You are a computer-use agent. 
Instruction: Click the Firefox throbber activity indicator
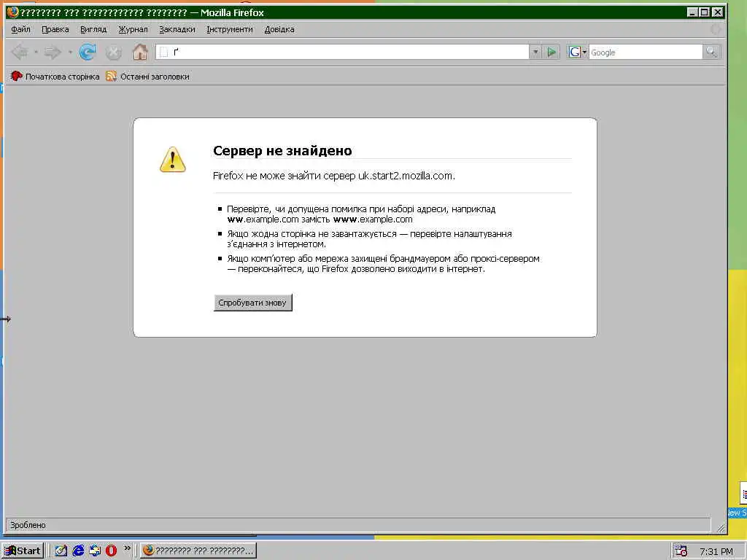point(716,29)
